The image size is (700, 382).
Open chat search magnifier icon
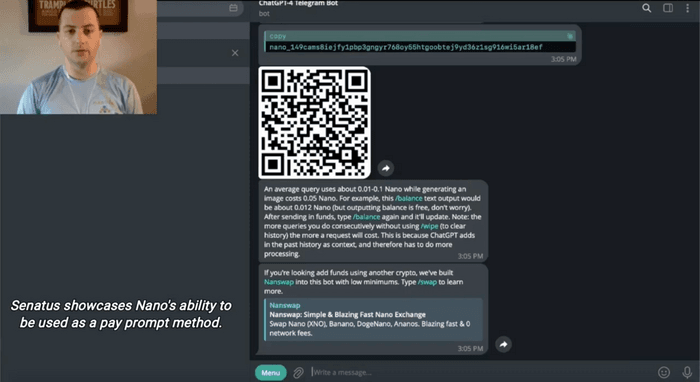click(x=646, y=8)
